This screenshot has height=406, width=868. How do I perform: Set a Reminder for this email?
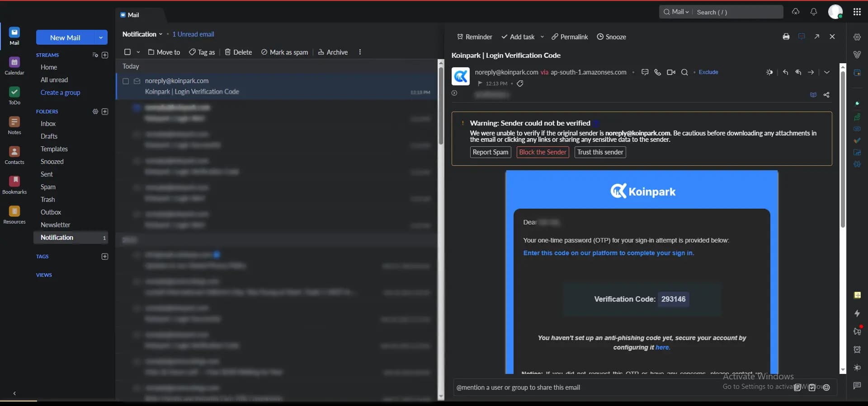pyautogui.click(x=474, y=37)
